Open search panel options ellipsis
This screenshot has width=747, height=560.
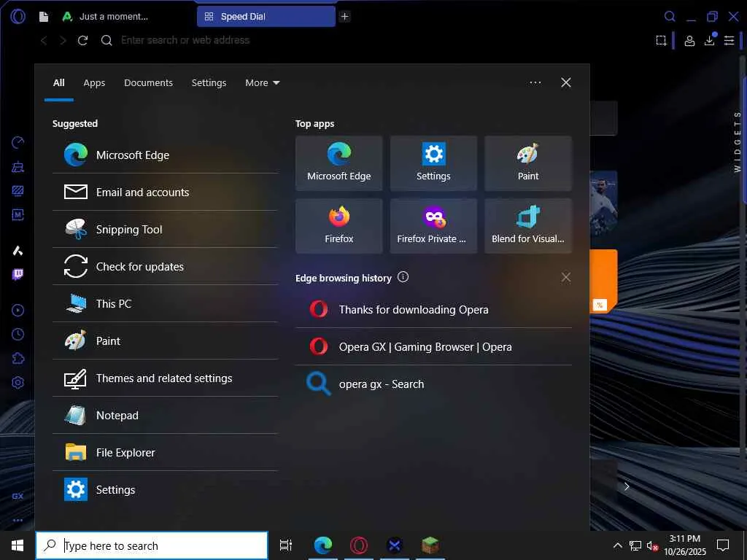(x=535, y=83)
